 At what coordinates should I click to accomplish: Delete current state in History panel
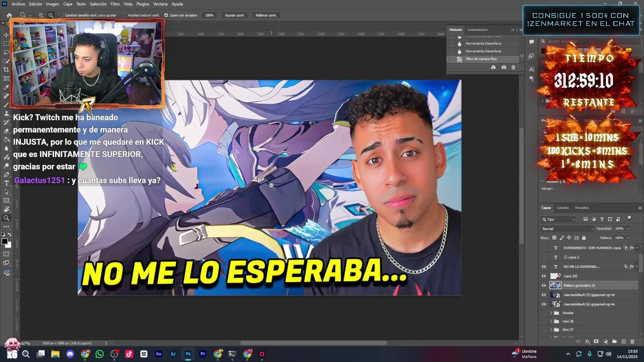513,67
